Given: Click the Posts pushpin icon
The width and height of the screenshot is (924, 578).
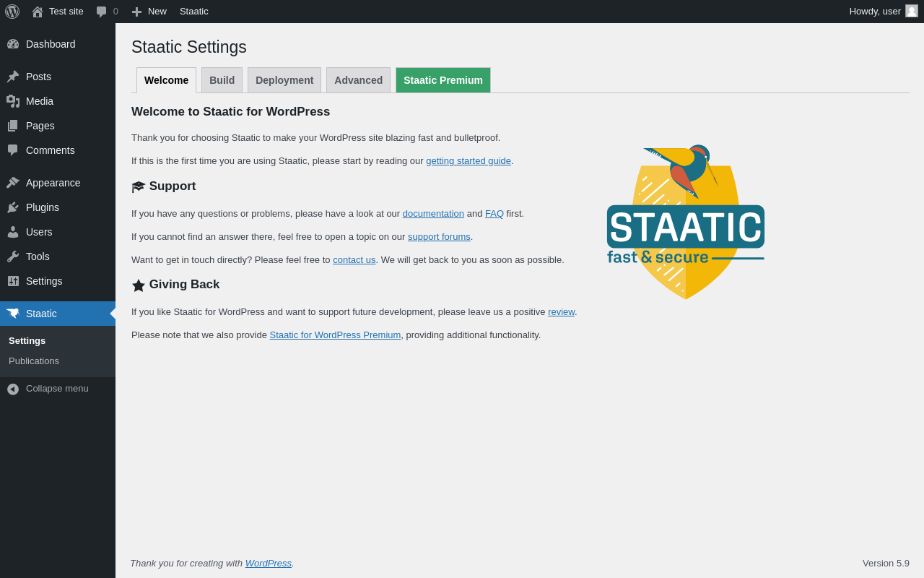Looking at the screenshot, I should click(x=13, y=77).
